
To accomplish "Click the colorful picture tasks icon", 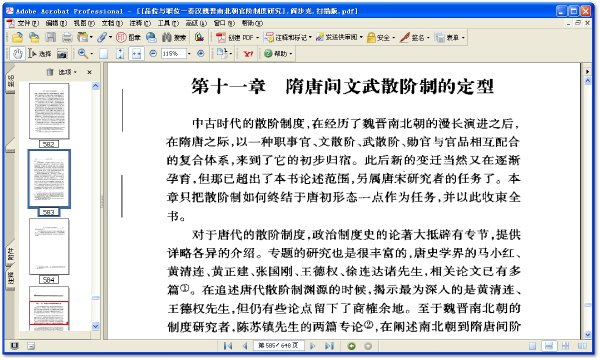I will 199,37.
